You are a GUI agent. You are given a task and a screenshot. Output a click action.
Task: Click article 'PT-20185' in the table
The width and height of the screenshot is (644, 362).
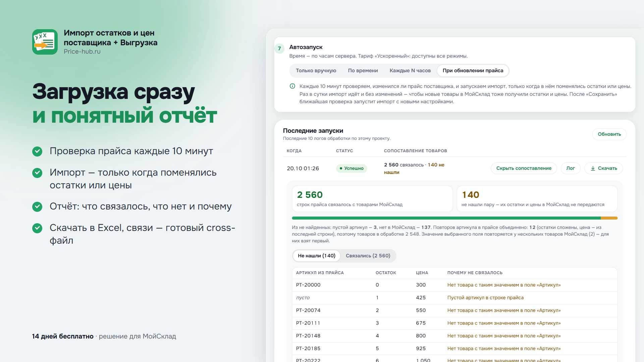pos(308,349)
